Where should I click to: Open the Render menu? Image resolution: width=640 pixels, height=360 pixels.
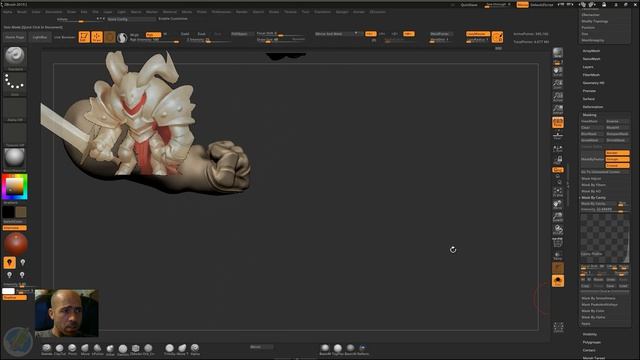coord(242,12)
